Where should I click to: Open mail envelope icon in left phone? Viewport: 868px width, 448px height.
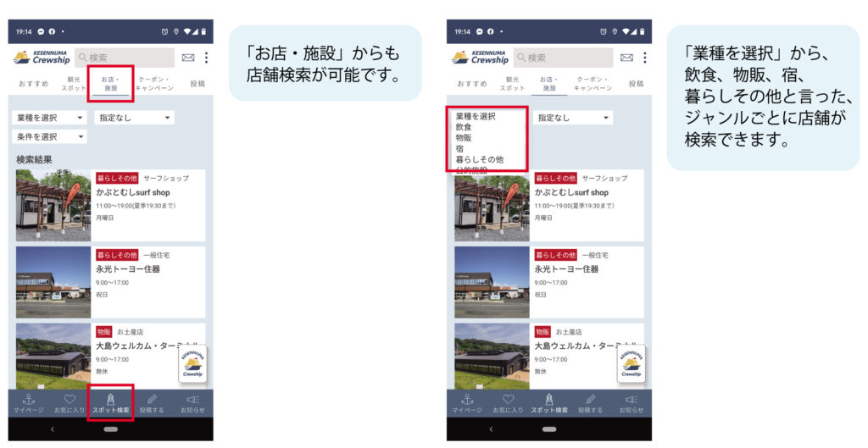pyautogui.click(x=188, y=58)
